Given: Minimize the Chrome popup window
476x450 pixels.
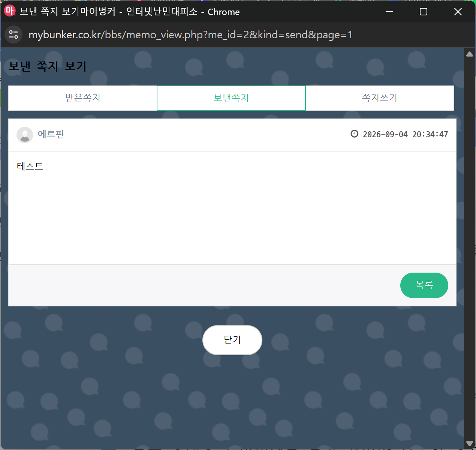Looking at the screenshot, I should [x=389, y=12].
